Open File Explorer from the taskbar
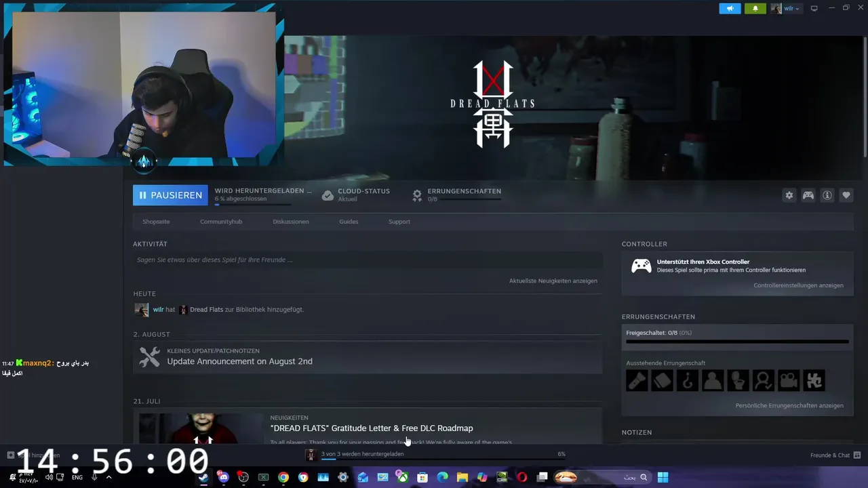 click(462, 477)
